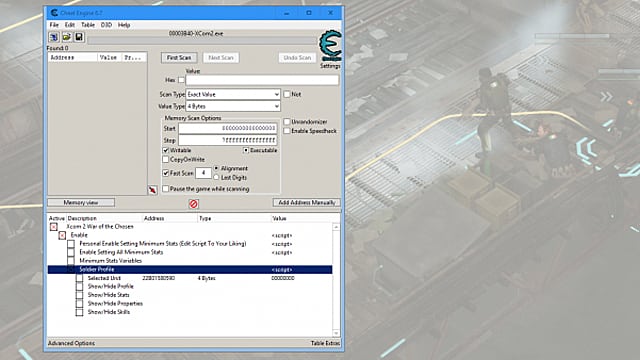Click the cheat table scrollbar up arrow
Image resolution: width=640 pixels, height=360 pixels.
pyautogui.click(x=336, y=227)
